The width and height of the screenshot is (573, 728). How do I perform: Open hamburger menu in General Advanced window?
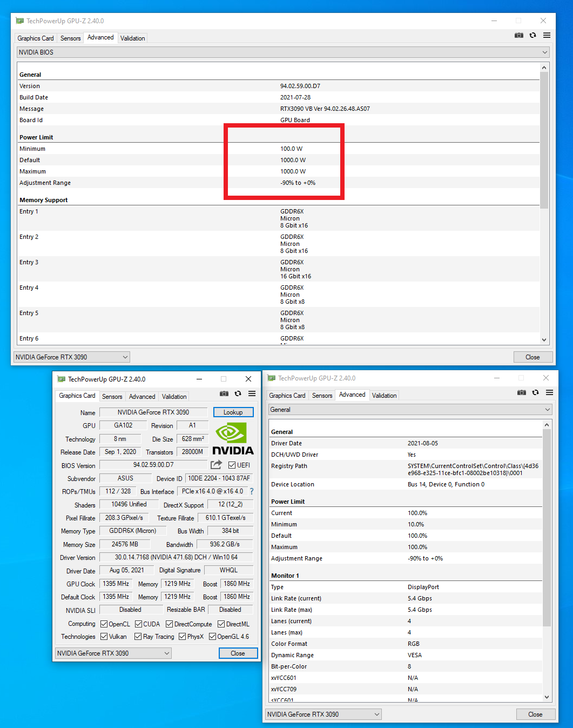(550, 392)
